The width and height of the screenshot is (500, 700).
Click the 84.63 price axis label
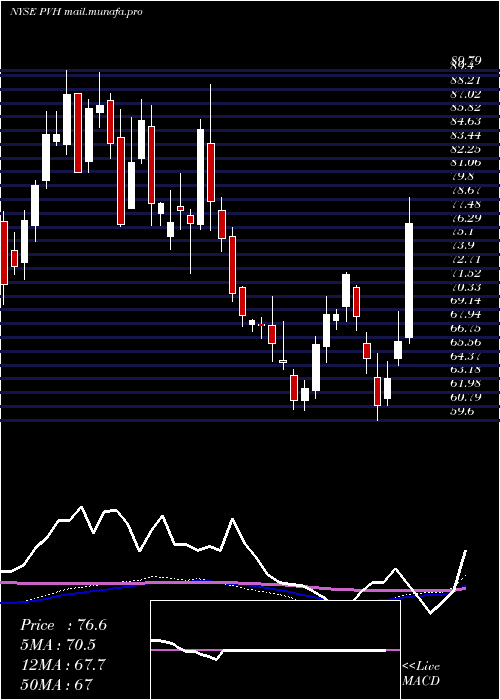point(465,121)
